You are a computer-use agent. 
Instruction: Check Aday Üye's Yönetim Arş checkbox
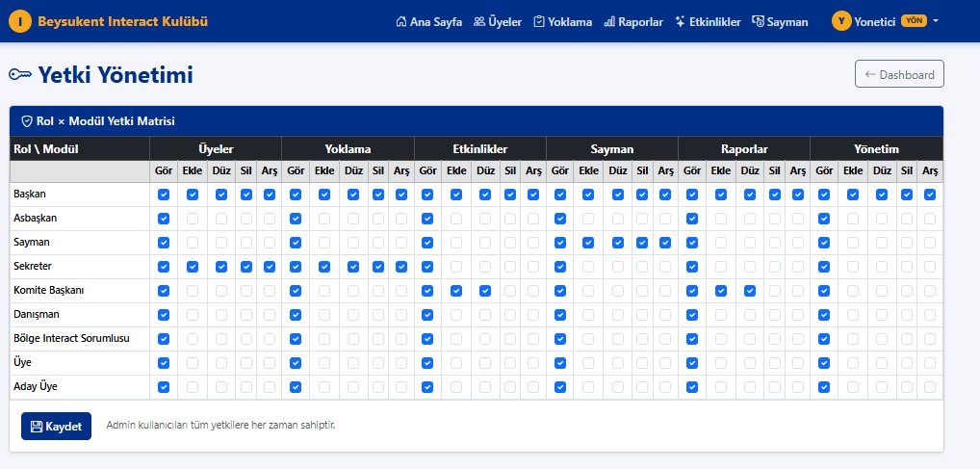tap(930, 387)
